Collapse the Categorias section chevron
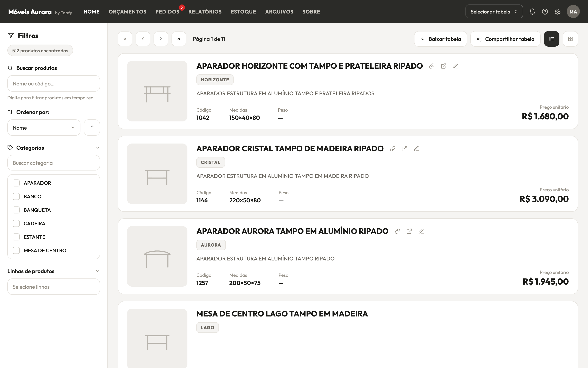 (x=97, y=147)
